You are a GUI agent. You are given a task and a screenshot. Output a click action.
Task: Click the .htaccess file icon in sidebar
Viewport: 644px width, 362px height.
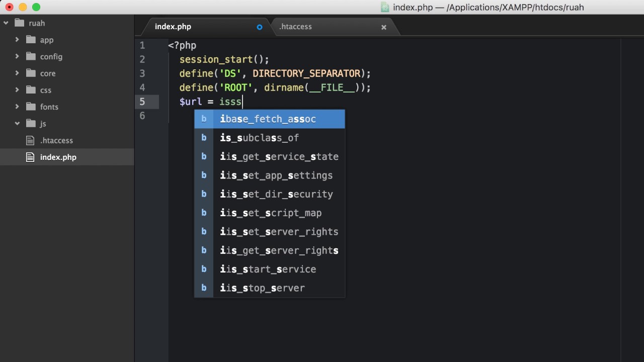pos(31,140)
